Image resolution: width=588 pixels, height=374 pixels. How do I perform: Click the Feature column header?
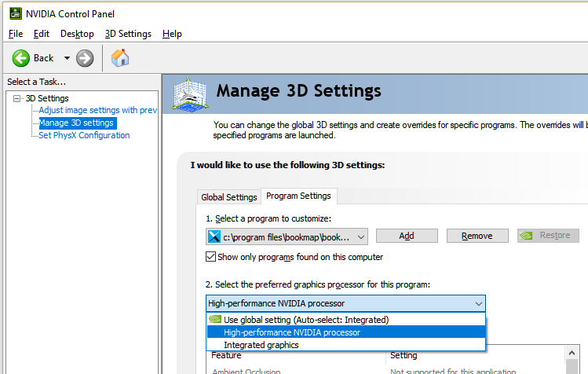[226, 355]
